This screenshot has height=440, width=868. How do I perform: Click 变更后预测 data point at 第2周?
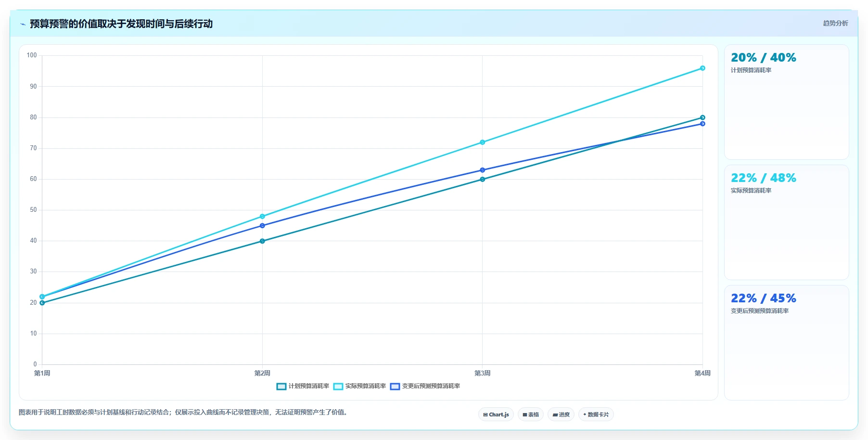click(x=262, y=226)
